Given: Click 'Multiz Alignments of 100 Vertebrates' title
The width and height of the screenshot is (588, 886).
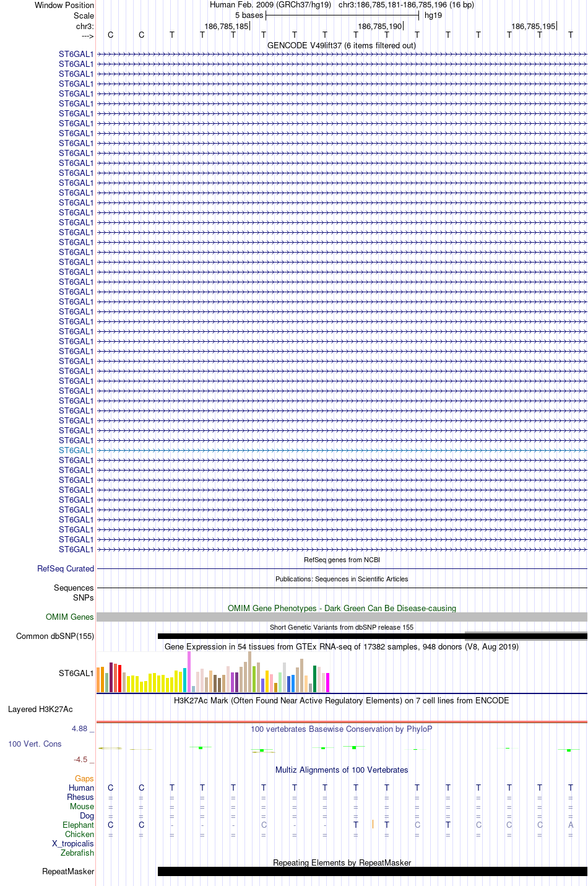Looking at the screenshot, I should coord(342,770).
